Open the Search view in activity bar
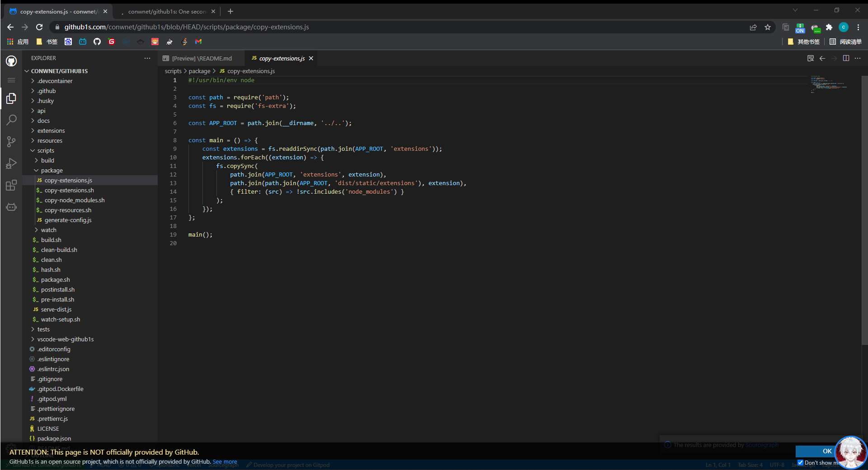This screenshot has width=868, height=470. click(x=11, y=120)
